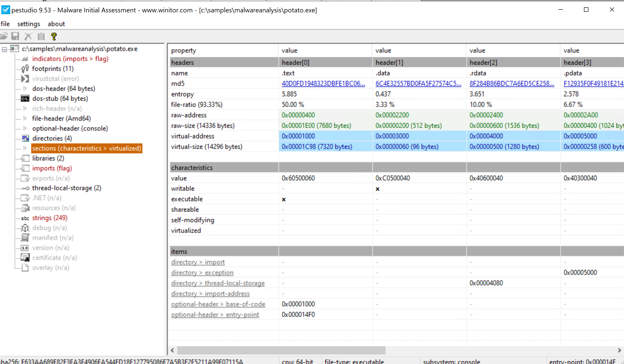Open the about menu
624x364 pixels.
click(56, 24)
